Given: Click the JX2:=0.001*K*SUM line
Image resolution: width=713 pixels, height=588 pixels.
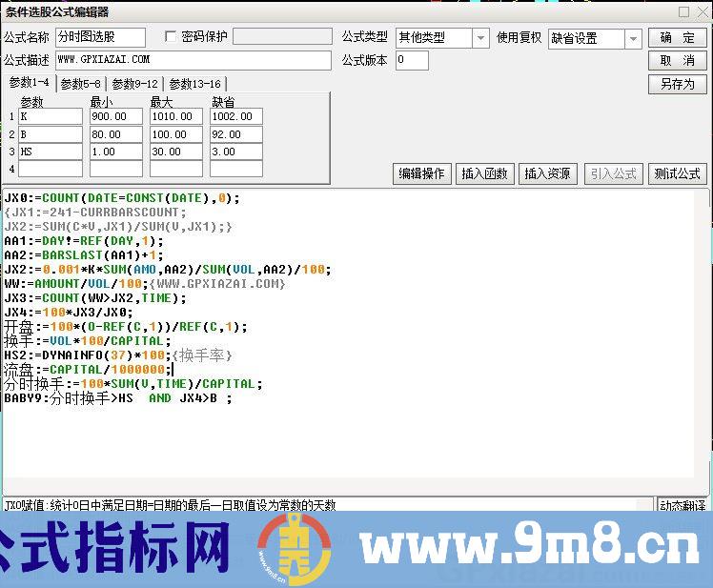Looking at the screenshot, I should coord(168,270).
